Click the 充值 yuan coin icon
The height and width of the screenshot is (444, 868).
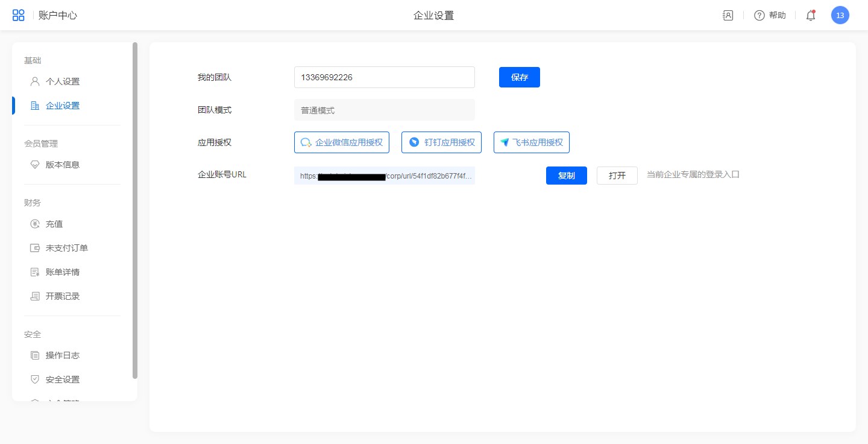point(35,224)
